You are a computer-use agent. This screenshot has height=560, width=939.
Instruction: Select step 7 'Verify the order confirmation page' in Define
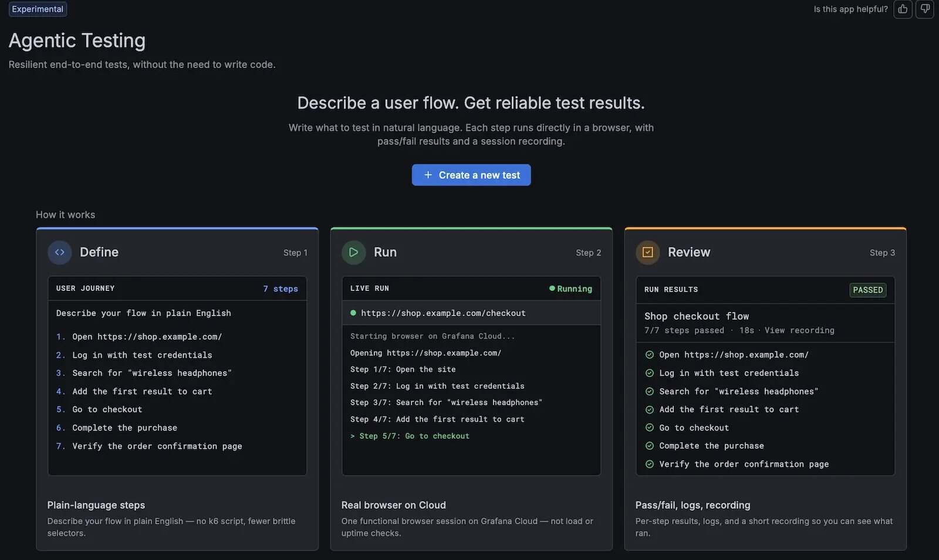click(157, 446)
